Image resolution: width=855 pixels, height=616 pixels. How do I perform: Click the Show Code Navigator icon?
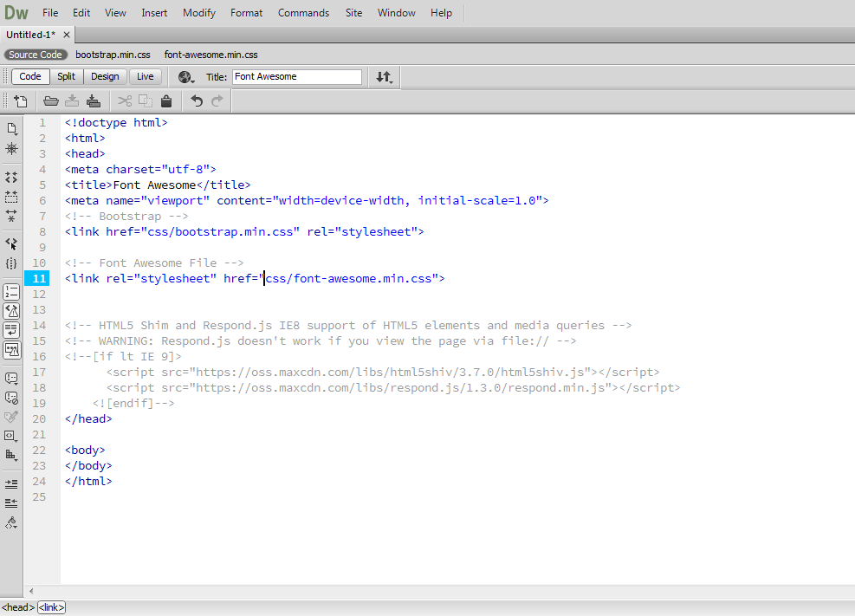11,149
